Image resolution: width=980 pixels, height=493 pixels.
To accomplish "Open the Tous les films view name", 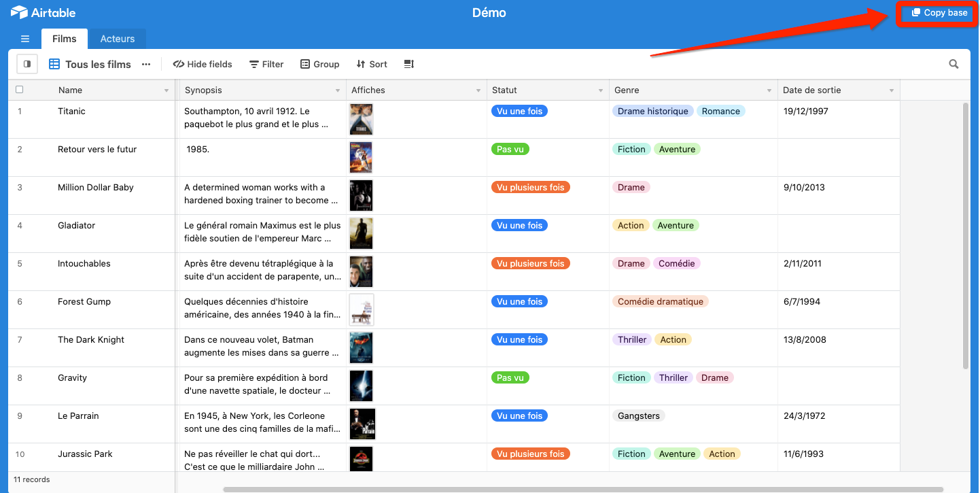I will point(98,64).
